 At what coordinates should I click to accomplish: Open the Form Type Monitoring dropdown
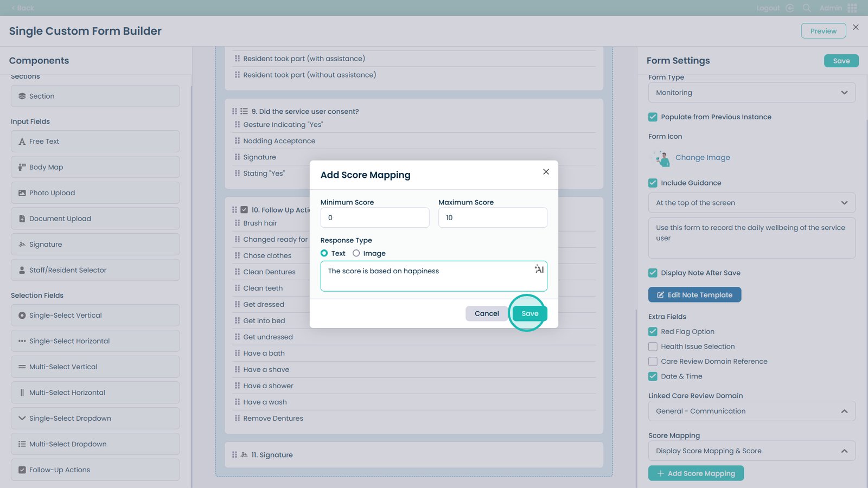[751, 93]
